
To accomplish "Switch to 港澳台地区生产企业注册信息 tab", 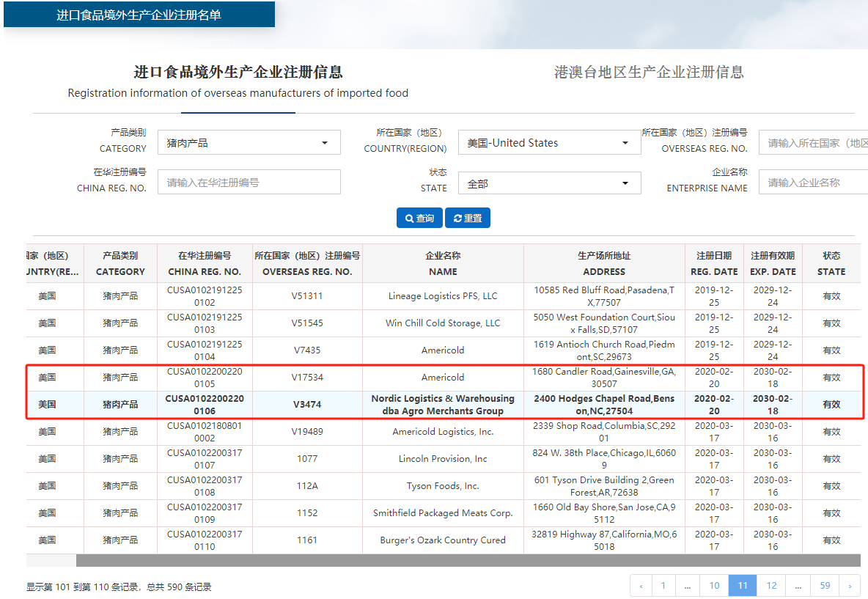I will pos(649,72).
